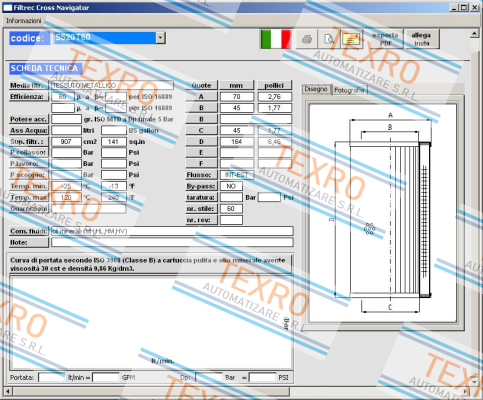This screenshot has width=483, height=400.
Task: Click the P collasso Bar field
Action: (x=66, y=153)
